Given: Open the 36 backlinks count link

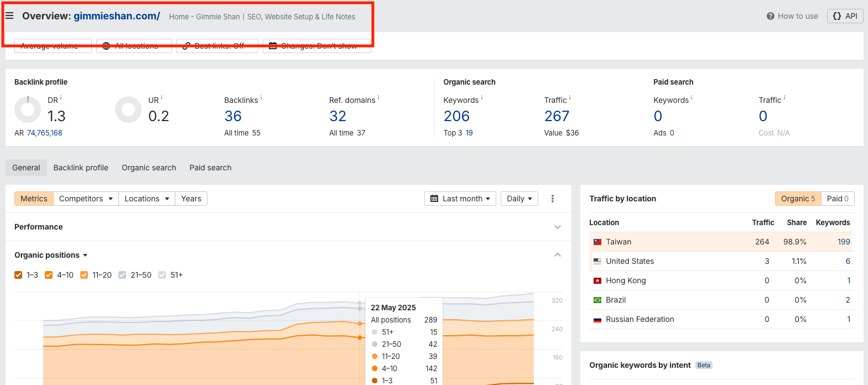Looking at the screenshot, I should pos(233,116).
